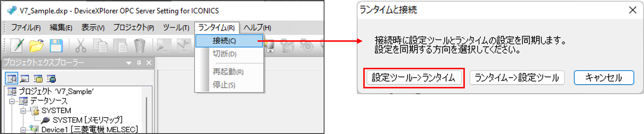Click the Copy documents icon in toolbar

(x=100, y=46)
